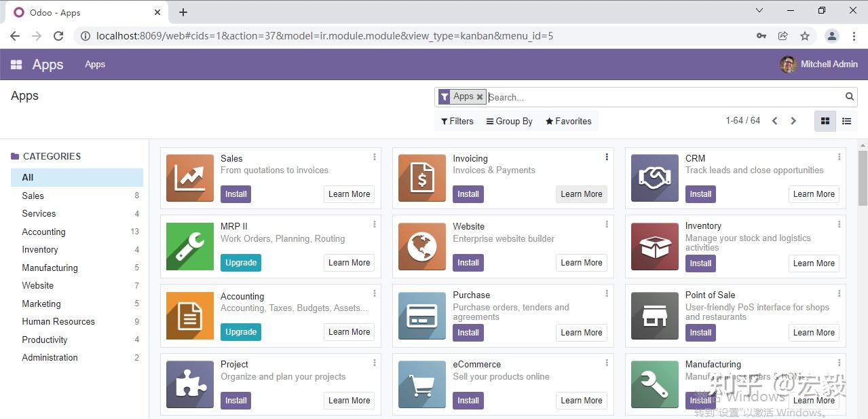Image resolution: width=868 pixels, height=419 pixels.
Task: Select the Sales app icon
Action: coord(189,178)
